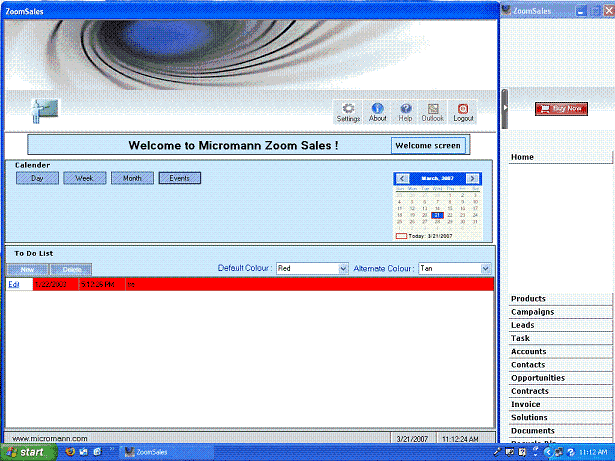Viewport: 615px width, 461px height.
Task: Open Invoice in side menu
Action: tap(560, 404)
